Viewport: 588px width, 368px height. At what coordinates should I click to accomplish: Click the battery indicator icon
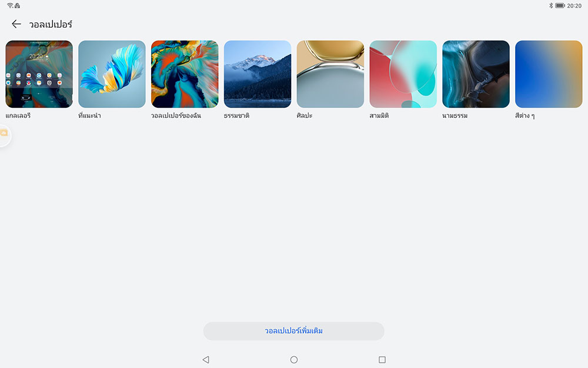pyautogui.click(x=560, y=5)
